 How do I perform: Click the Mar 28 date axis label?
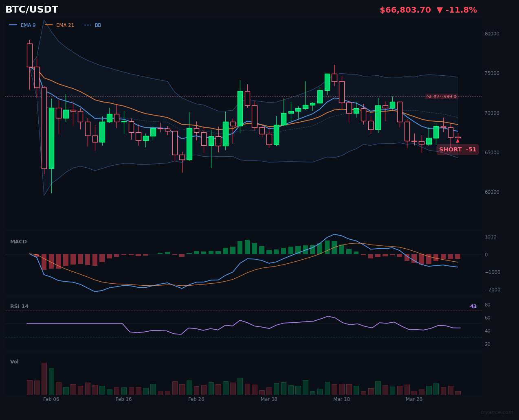pyautogui.click(x=414, y=399)
